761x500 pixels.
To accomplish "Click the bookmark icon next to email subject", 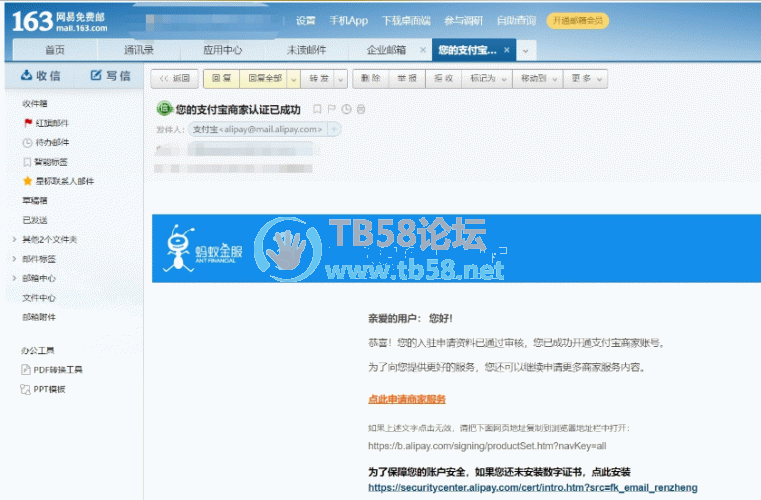I will pyautogui.click(x=317, y=109).
